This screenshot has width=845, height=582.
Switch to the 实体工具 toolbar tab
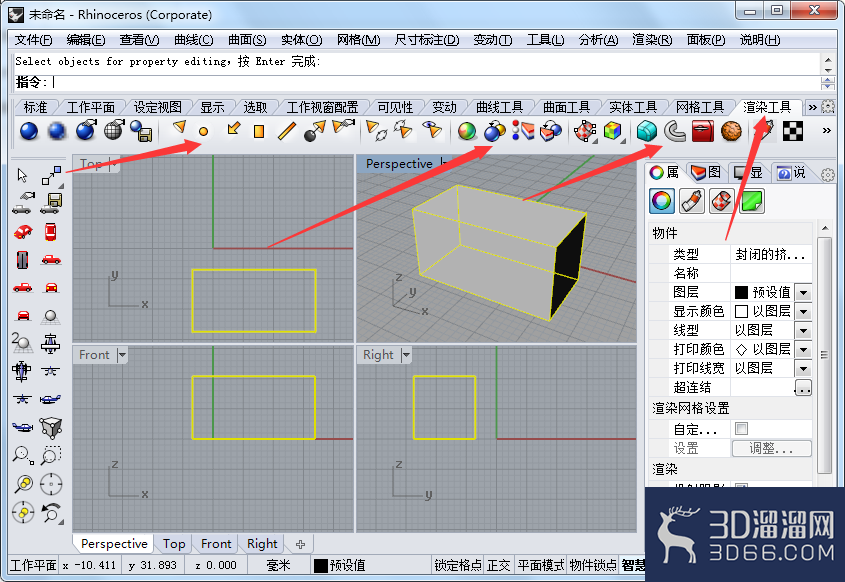coord(633,107)
